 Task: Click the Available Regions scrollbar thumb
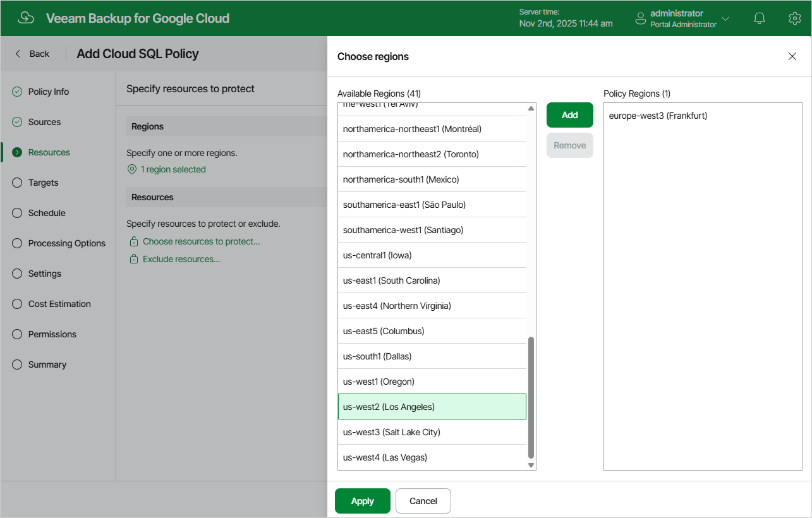point(531,398)
